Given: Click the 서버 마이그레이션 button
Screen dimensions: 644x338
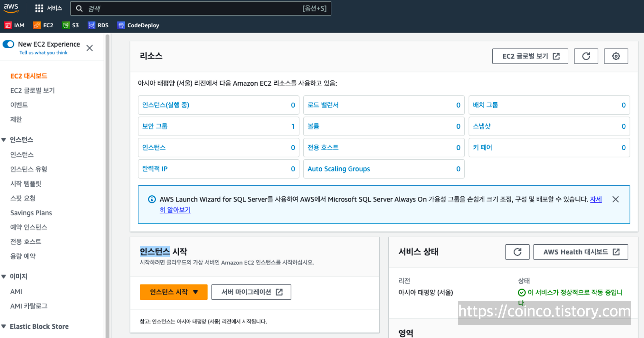Looking at the screenshot, I should [x=251, y=292].
